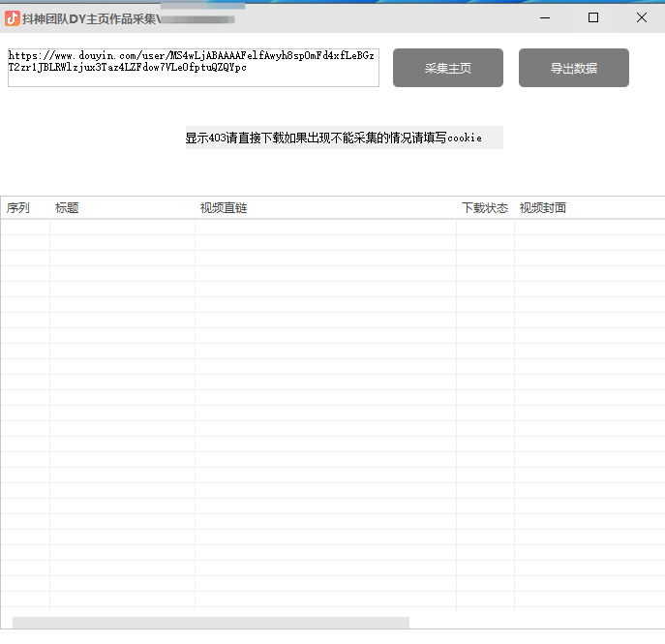Click the horizontal scrollbar thumb

(x=210, y=623)
